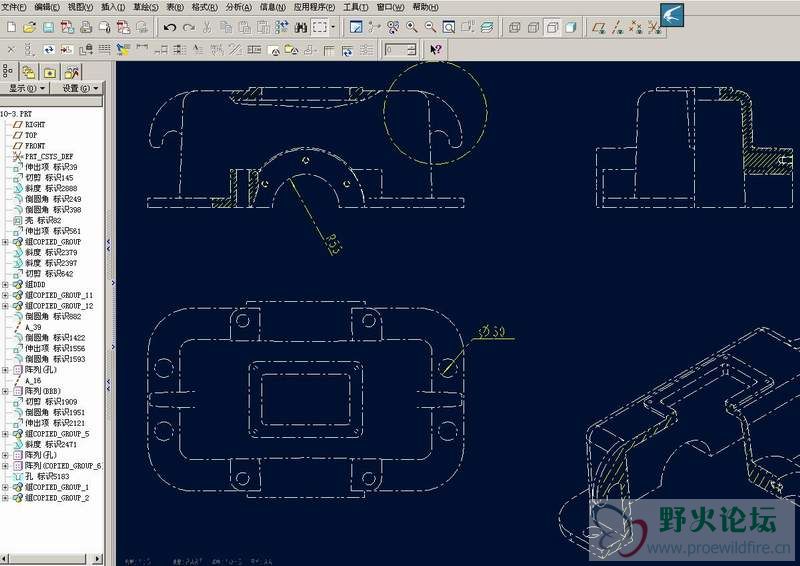Switch to hidden line display style
This screenshot has width=800, height=566.
533,27
